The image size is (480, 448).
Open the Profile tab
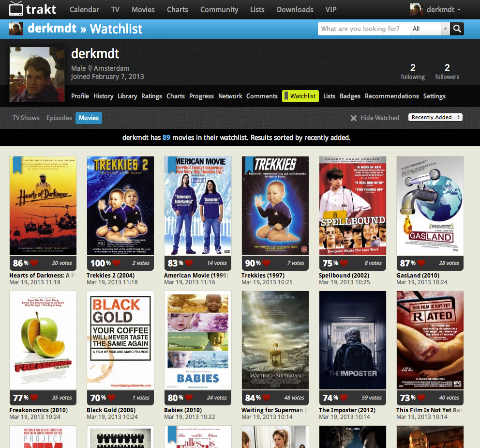tap(80, 96)
